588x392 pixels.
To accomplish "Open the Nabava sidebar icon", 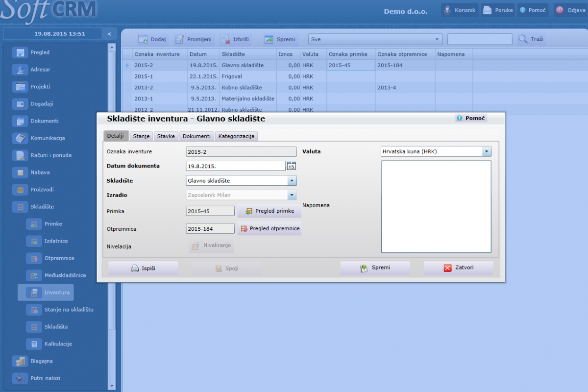I will pos(20,172).
